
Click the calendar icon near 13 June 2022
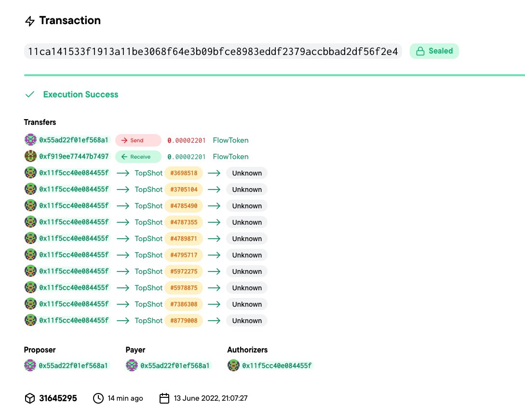(x=164, y=398)
